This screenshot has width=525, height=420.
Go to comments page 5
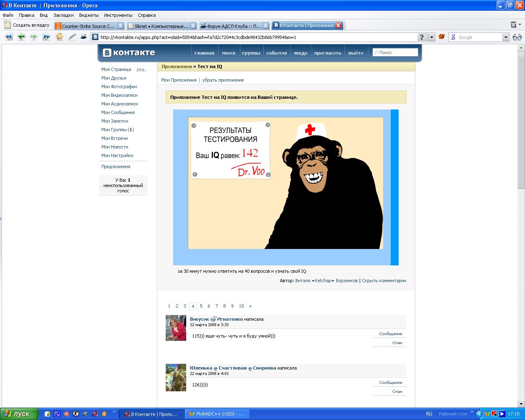coord(201,306)
